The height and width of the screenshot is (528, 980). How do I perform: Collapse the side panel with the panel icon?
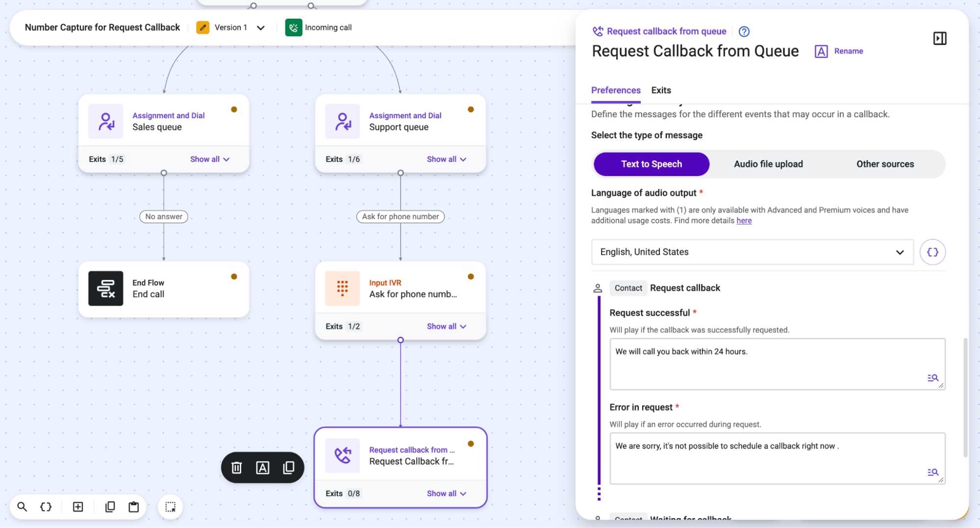coord(939,38)
